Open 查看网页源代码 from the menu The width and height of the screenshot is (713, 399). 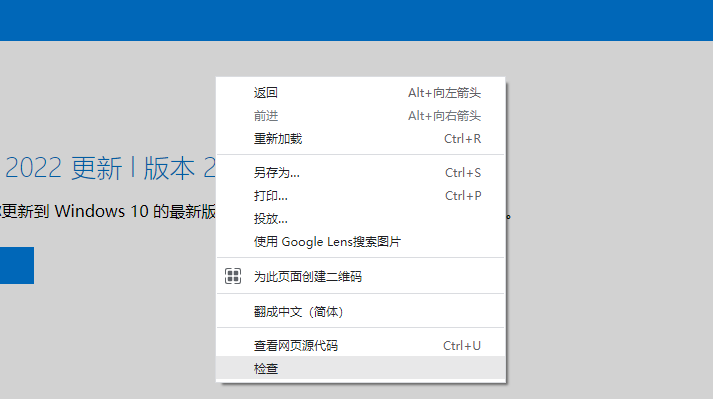[x=361, y=346]
